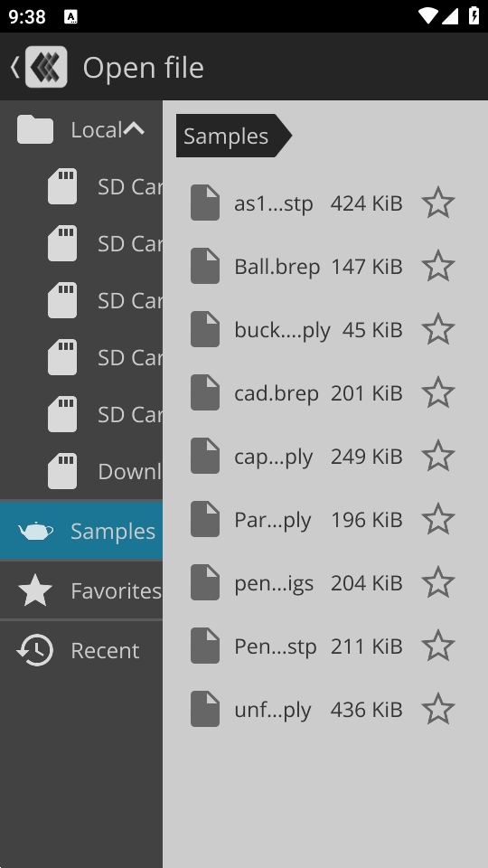Mark Ball.brep as favorite

point(438,266)
